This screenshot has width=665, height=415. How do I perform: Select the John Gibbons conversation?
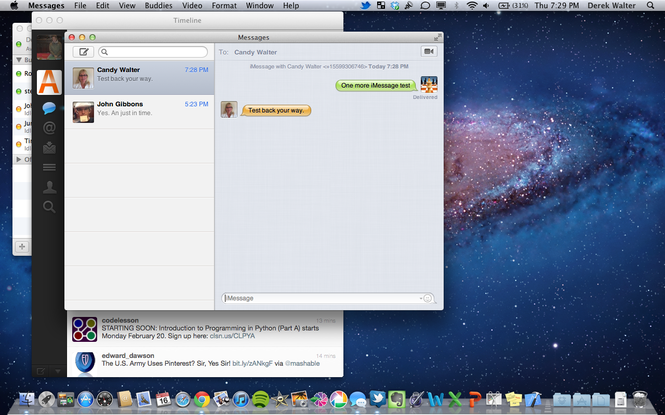[140, 109]
